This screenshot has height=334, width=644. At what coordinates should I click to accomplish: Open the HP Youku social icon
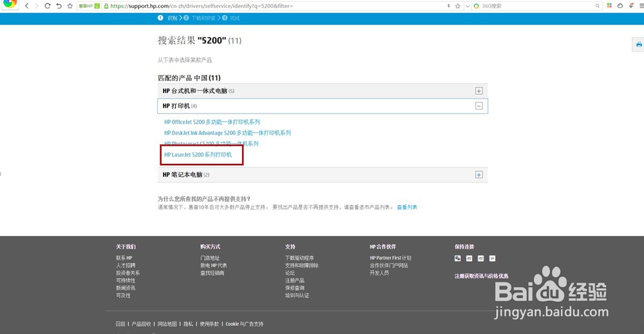point(492,259)
